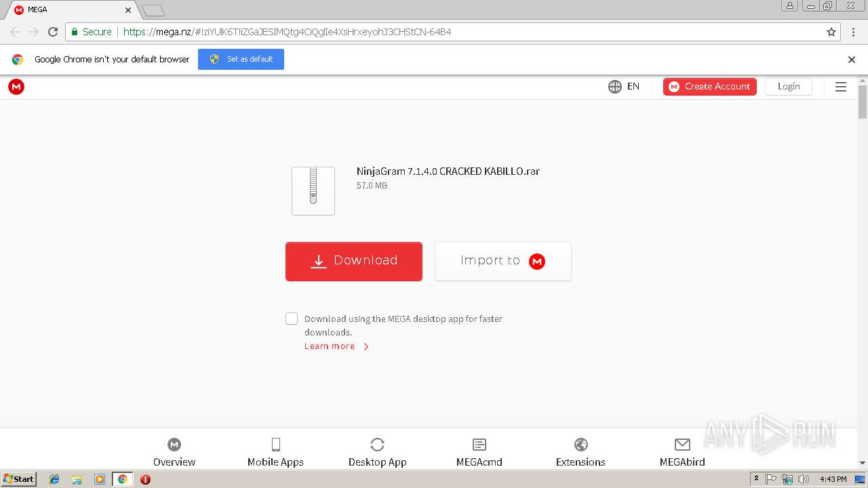Click the file name NinjaGram text
This screenshot has width=868, height=488.
coord(448,171)
